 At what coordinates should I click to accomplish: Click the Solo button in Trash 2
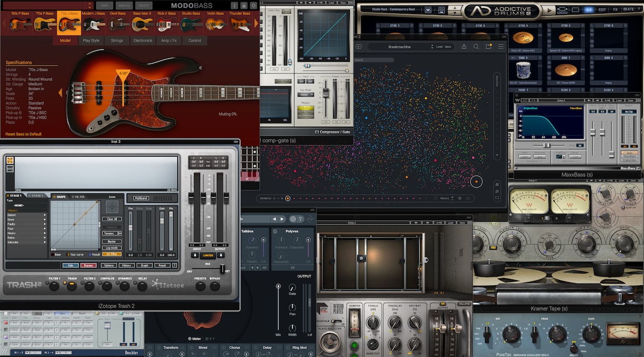point(70,265)
